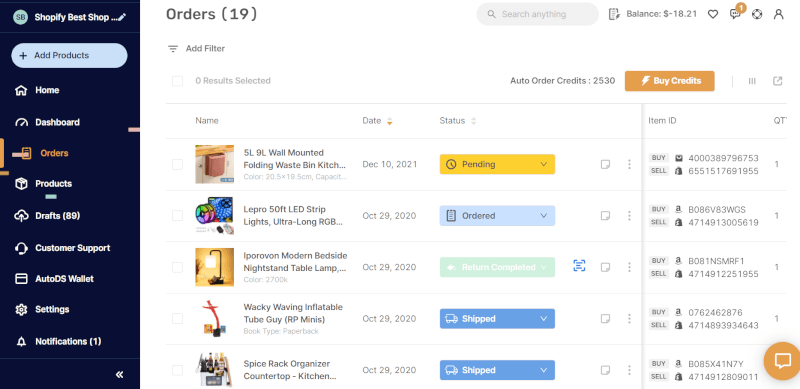The image size is (800, 389).
Task: Click the Search anything field
Action: (x=537, y=14)
